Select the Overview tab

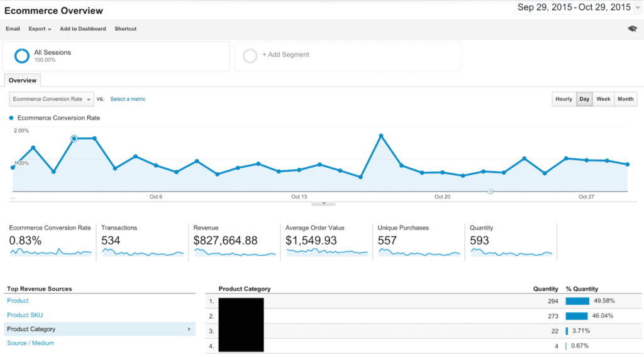23,80
